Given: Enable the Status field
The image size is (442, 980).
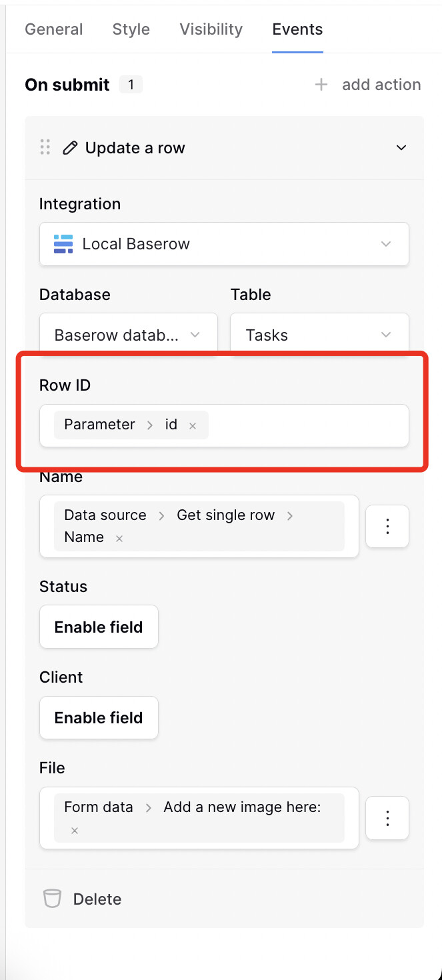Looking at the screenshot, I should pos(99,627).
